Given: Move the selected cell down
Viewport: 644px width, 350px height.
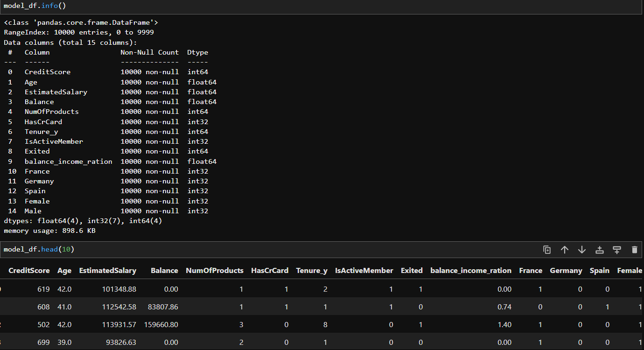Looking at the screenshot, I should (x=581, y=250).
